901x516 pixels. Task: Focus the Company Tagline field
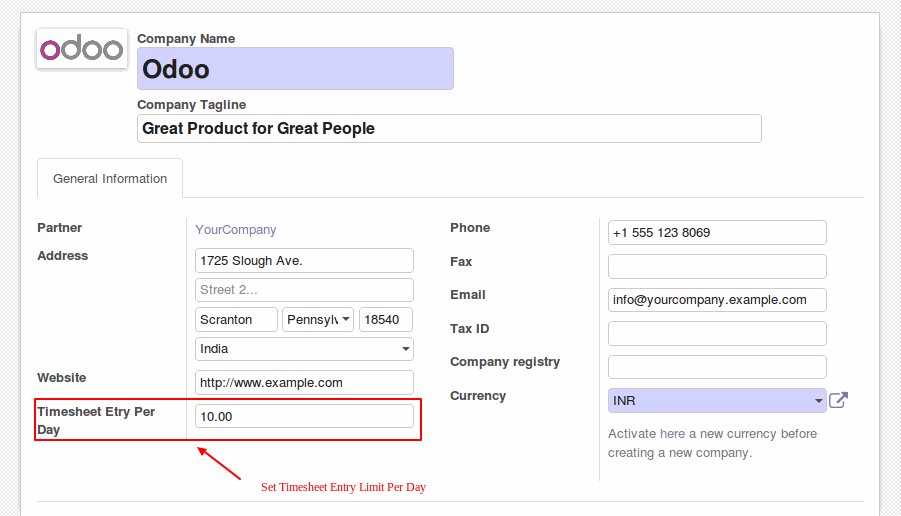pyautogui.click(x=449, y=129)
